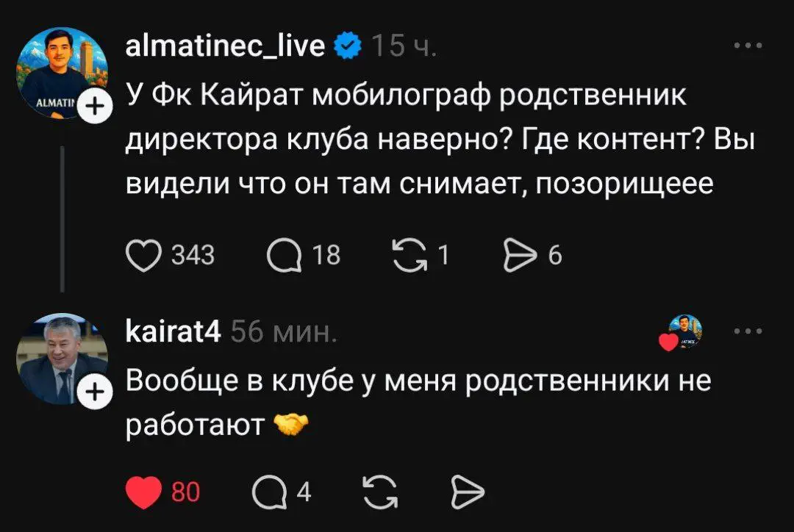Tap verified badge next to almatinec_live

(348, 46)
